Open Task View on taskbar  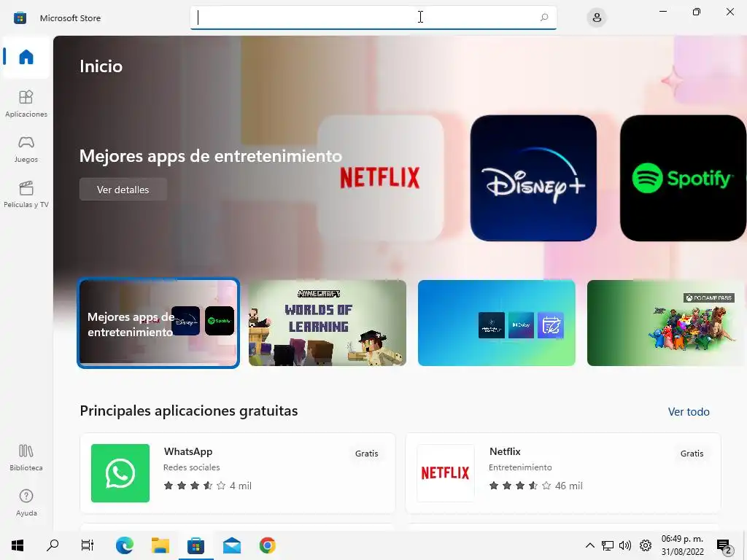point(88,545)
